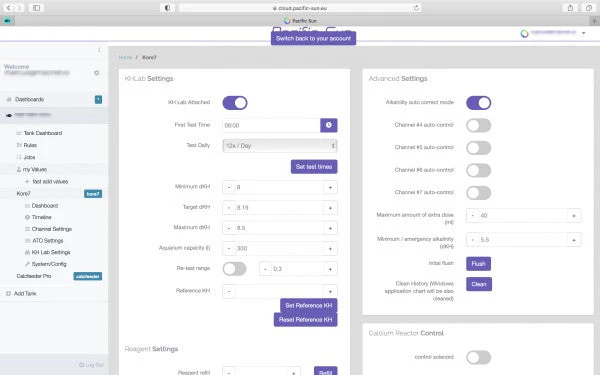Viewport: 600px width, 375px height.
Task: Enable Channel #4 auto-control
Action: (478, 125)
